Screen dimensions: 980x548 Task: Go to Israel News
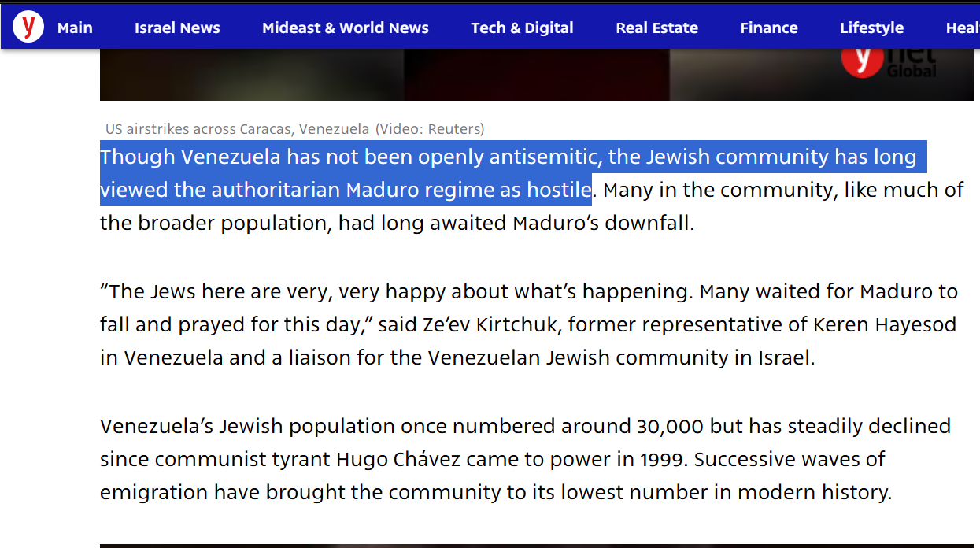point(177,28)
